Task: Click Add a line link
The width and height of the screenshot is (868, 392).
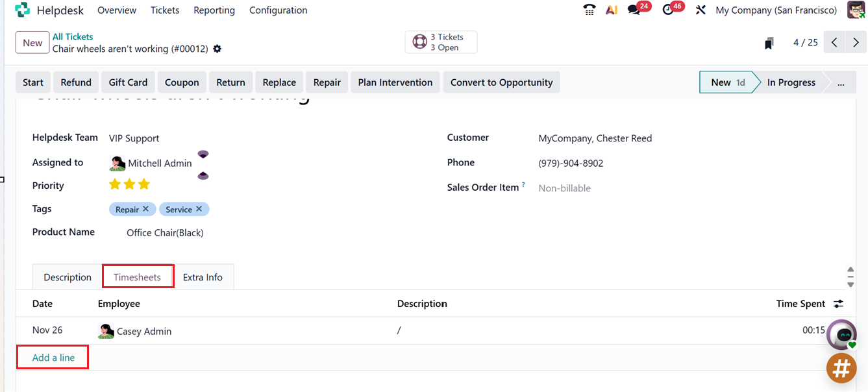Action: click(53, 358)
